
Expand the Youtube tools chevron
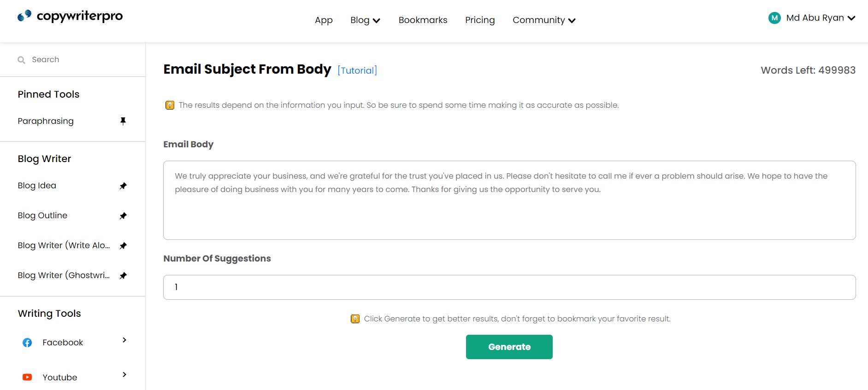coord(124,375)
